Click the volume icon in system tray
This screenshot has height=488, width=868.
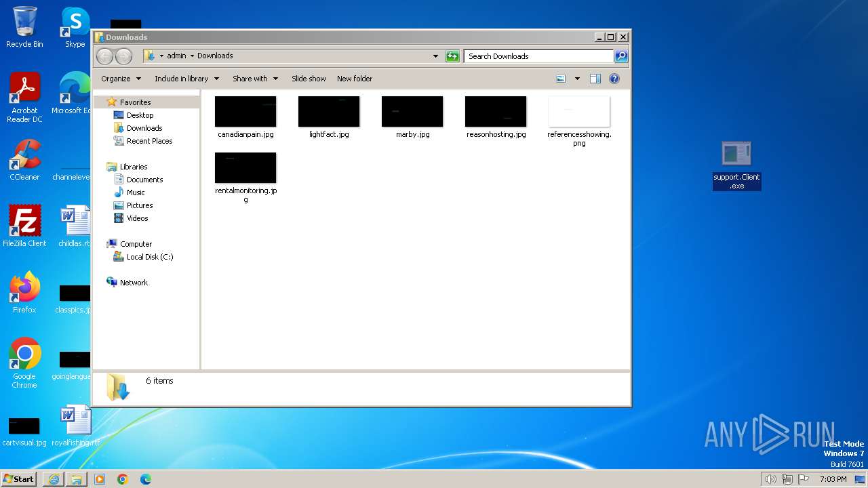click(x=770, y=479)
